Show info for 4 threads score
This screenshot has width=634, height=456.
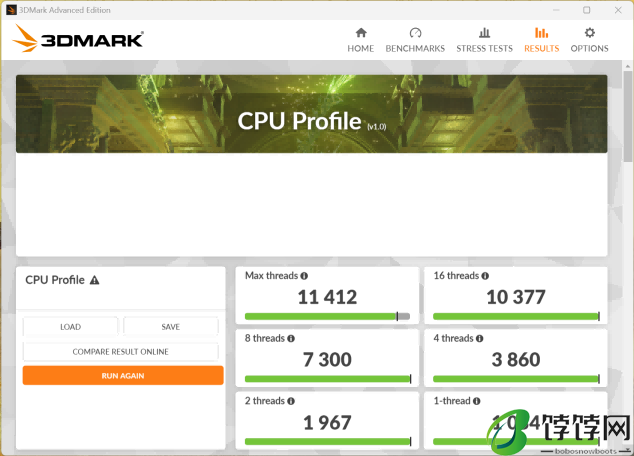(x=480, y=338)
